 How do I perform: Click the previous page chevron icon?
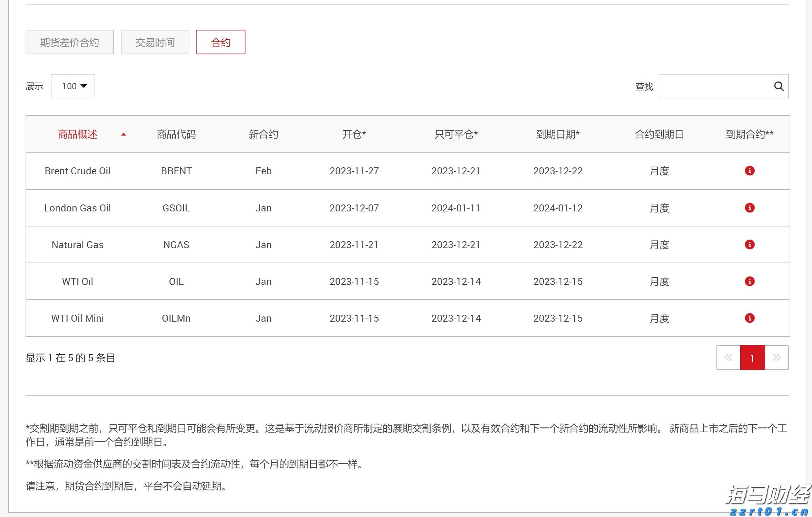pos(729,357)
